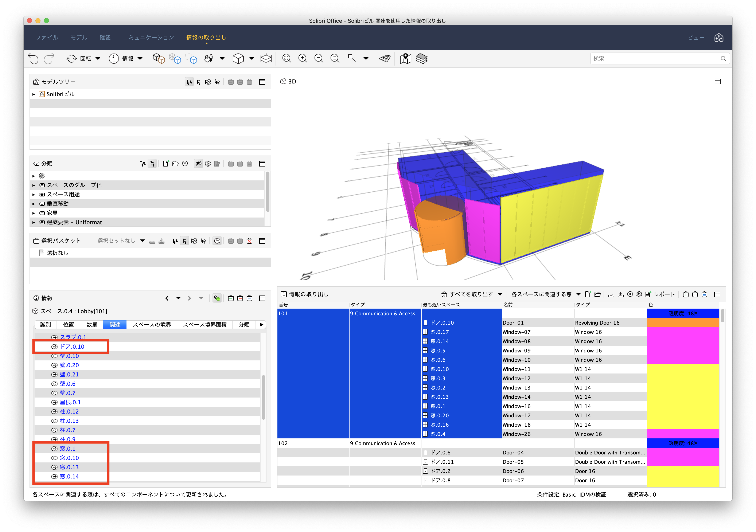Click the Redo arrow icon
Image resolution: width=756 pixels, height=532 pixels.
click(49, 59)
